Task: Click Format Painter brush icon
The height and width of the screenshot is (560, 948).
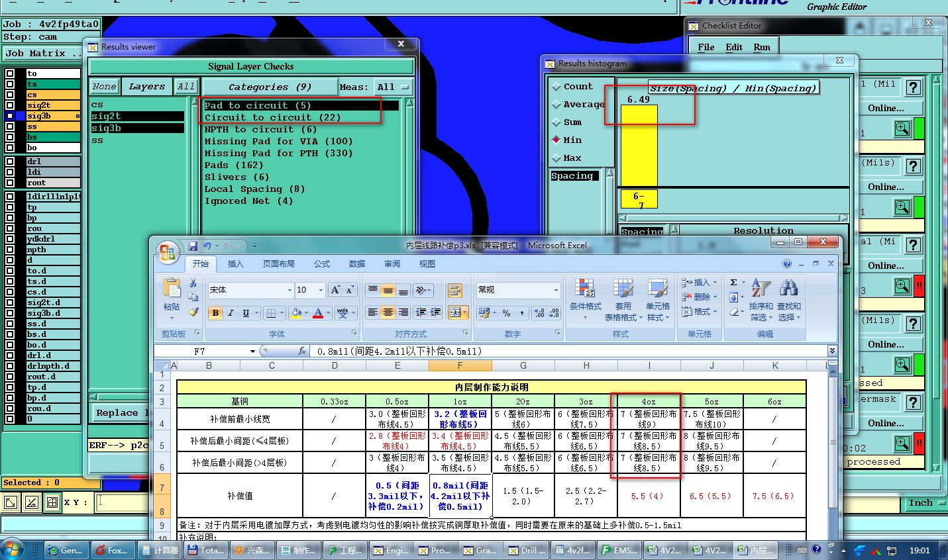Action: 193,312
